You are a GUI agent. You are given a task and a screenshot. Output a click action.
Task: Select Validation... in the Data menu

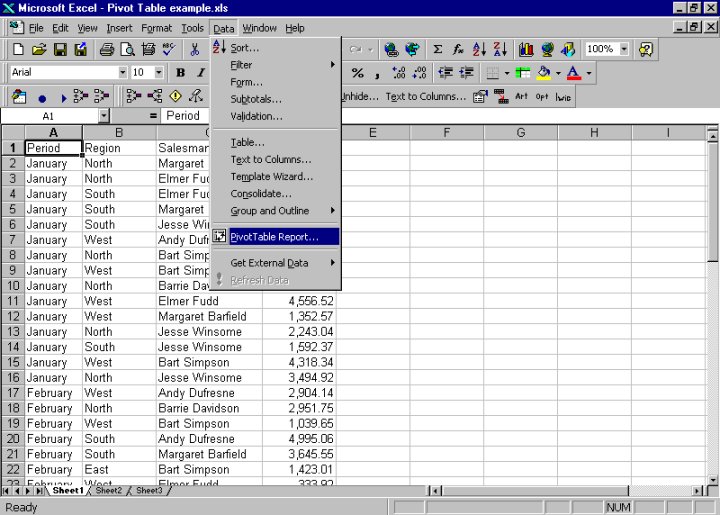tap(276, 116)
